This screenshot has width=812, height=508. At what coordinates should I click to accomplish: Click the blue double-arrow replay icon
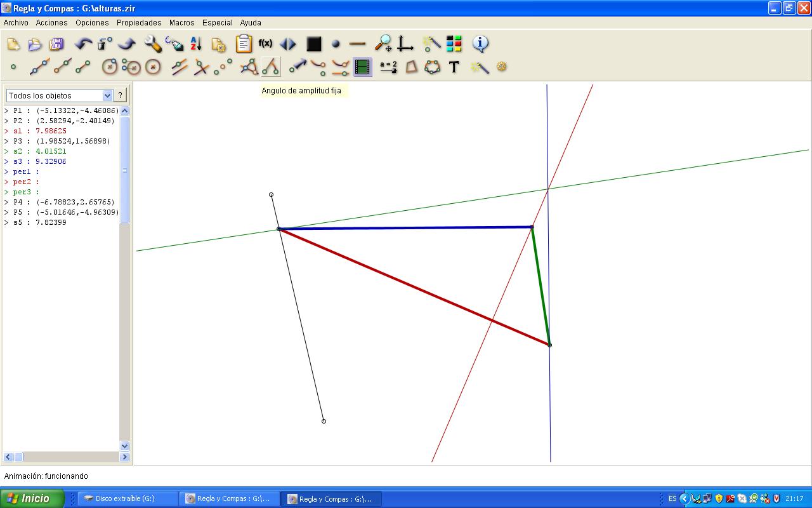(287, 44)
